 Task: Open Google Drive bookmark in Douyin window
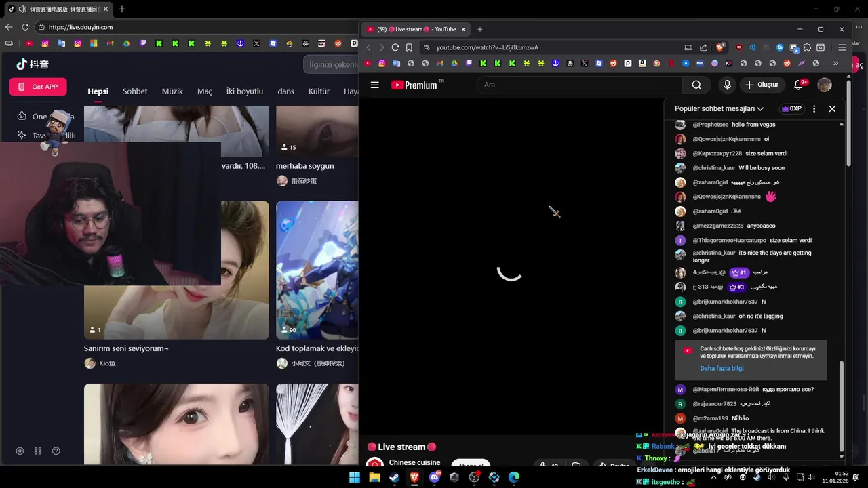(126, 43)
